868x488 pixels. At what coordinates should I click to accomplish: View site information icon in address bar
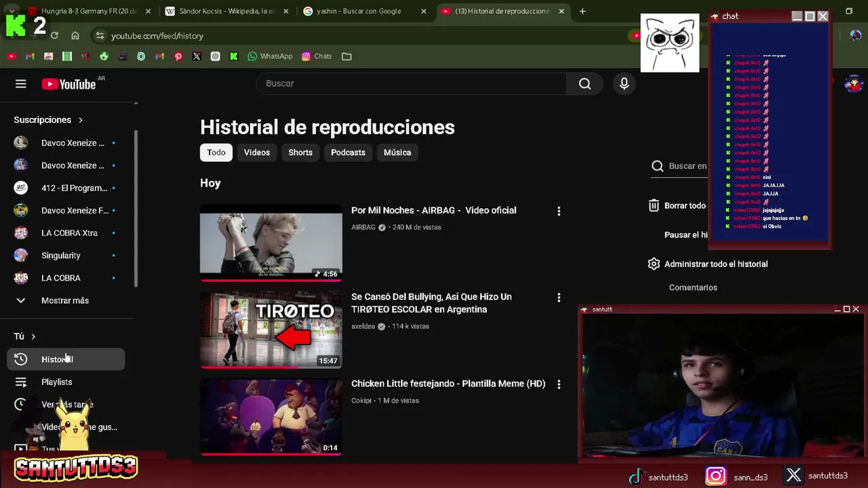point(100,36)
